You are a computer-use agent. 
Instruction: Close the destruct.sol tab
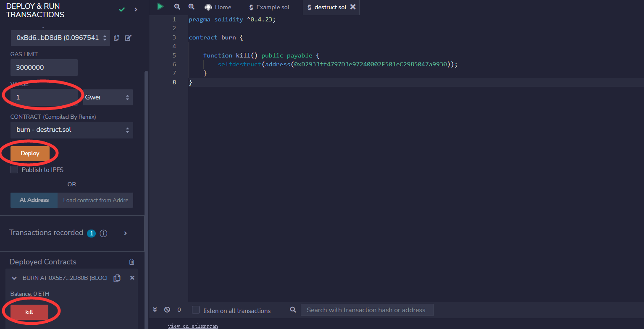(x=353, y=7)
